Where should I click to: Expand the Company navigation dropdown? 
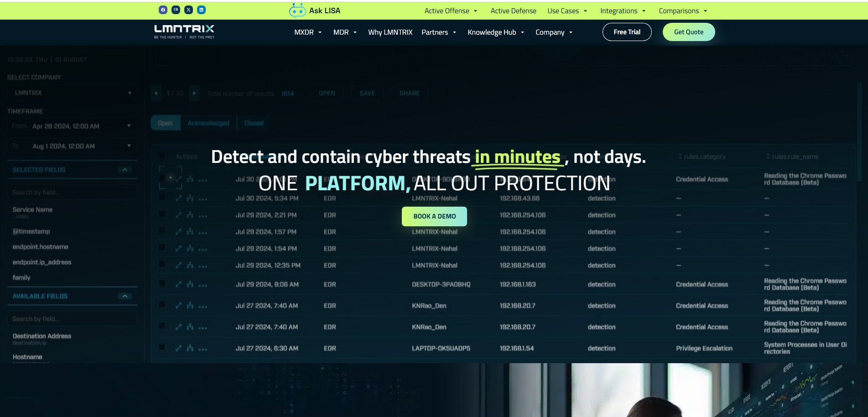tap(554, 32)
